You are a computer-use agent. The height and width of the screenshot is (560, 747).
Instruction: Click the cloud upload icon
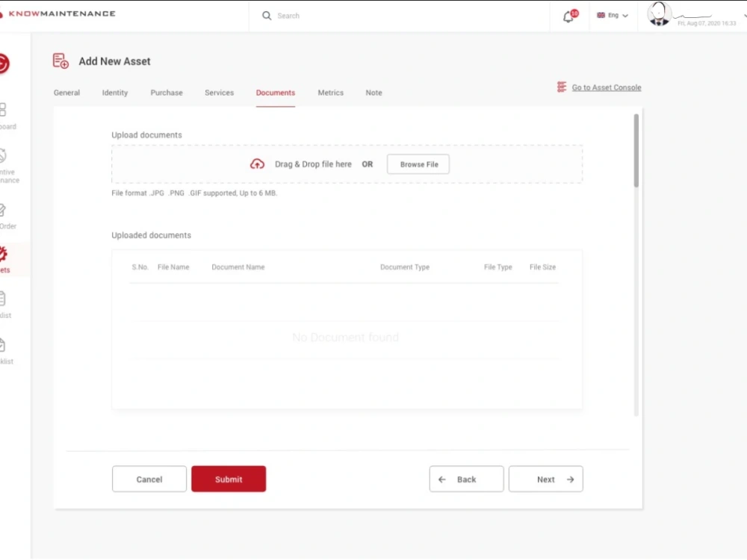coord(257,164)
